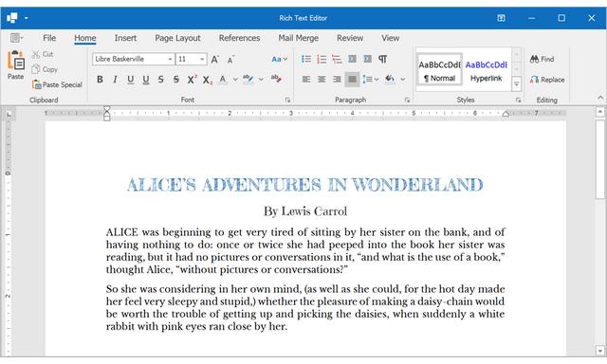The image size is (607, 364).
Task: Open the Styles dialog launcher
Action: point(518,100)
